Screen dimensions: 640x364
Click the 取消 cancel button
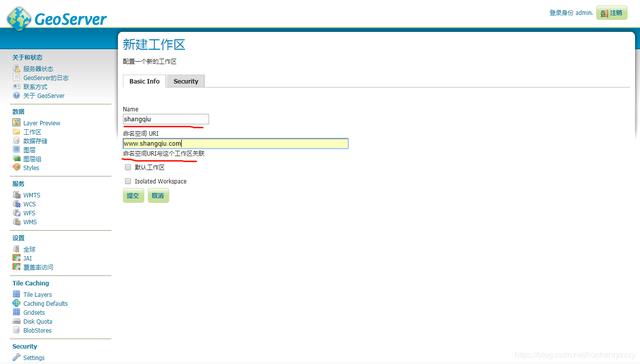coord(158,195)
